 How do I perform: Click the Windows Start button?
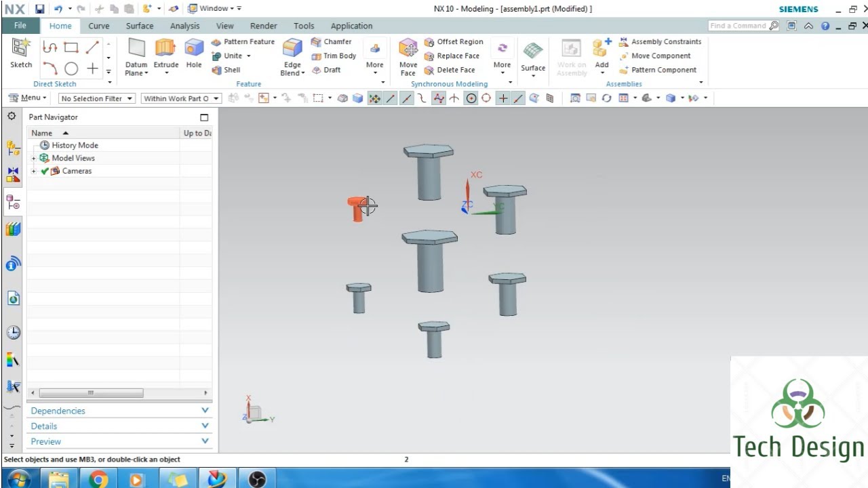(x=18, y=479)
